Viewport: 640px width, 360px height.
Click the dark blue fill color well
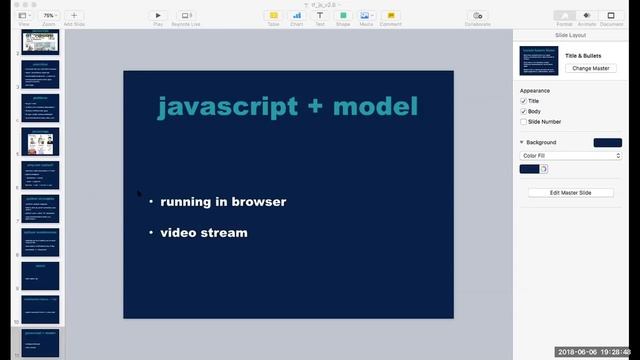click(529, 169)
